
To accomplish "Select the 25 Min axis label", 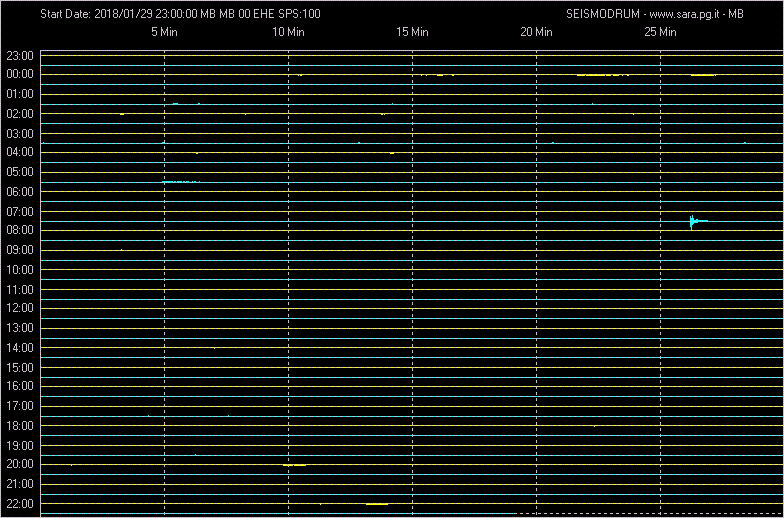I will (x=660, y=32).
